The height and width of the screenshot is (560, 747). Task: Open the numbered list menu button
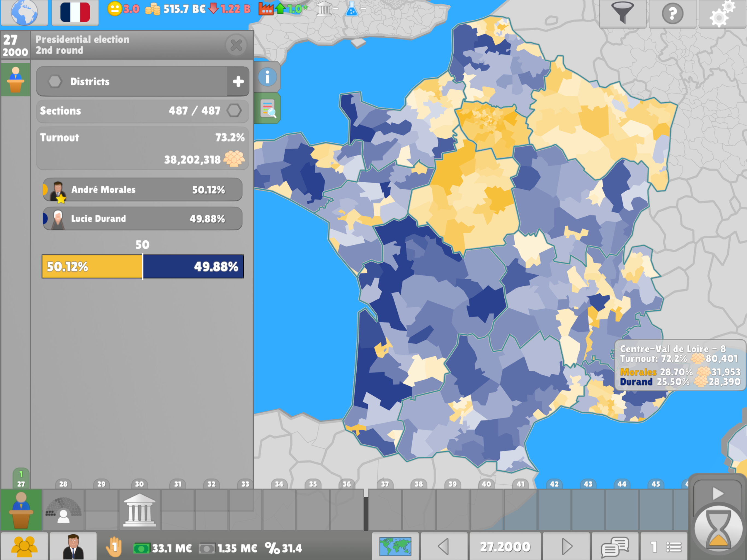(664, 547)
